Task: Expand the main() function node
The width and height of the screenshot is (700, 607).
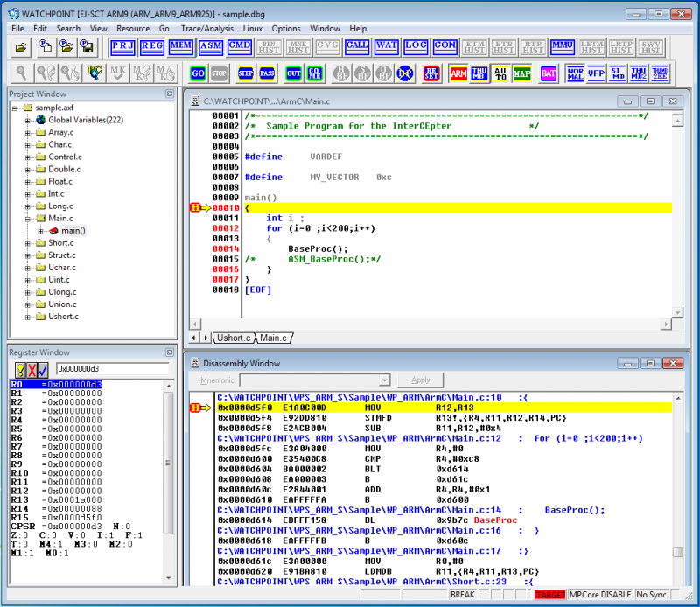Action: tap(40, 231)
